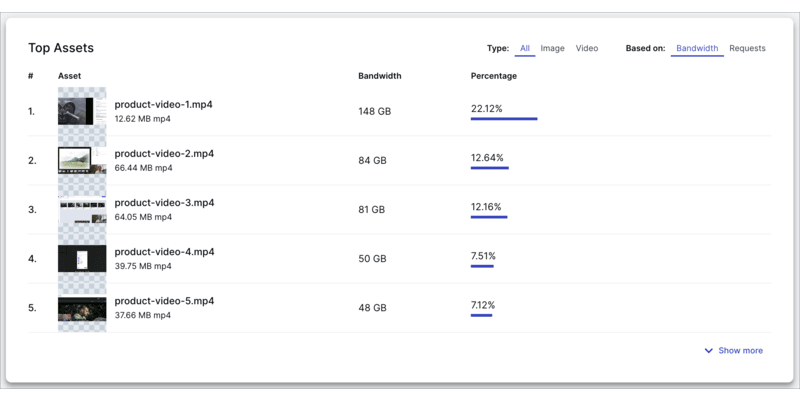
Task: Click the 50 GB bandwidth value
Action: point(372,259)
